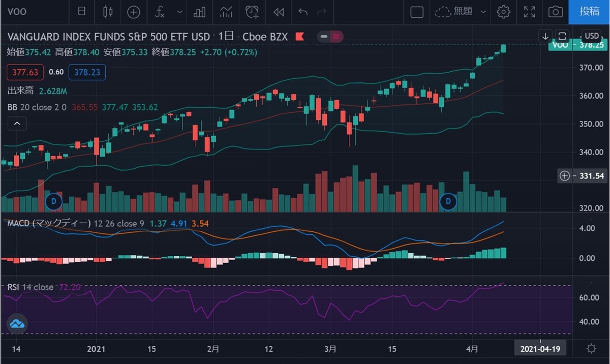Open the fx indicators menu

pyautogui.click(x=160, y=12)
